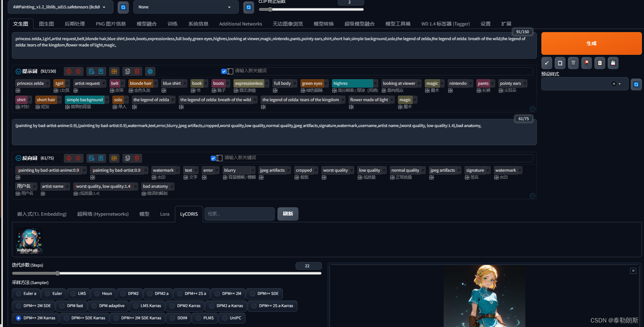Adjust the 迭代步数 (Steps) slider
This screenshot has width=644, height=327.
(x=166, y=273)
